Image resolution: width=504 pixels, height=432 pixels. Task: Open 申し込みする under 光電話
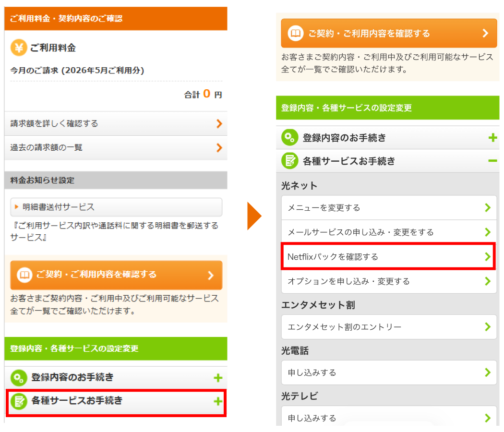click(389, 372)
